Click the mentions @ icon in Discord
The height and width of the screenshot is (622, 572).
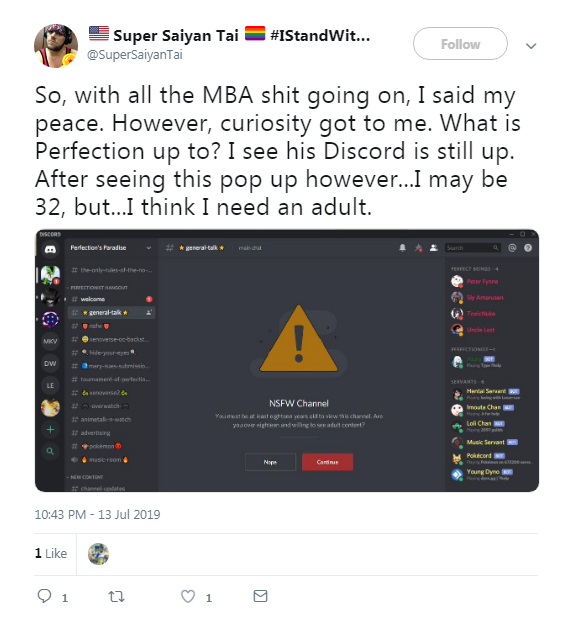point(512,248)
